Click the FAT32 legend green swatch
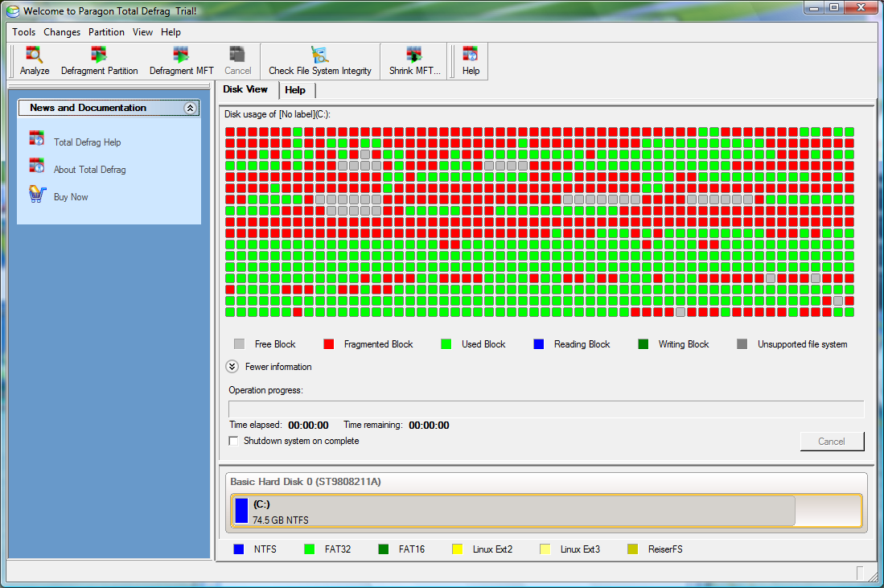The width and height of the screenshot is (884, 588). tap(309, 549)
